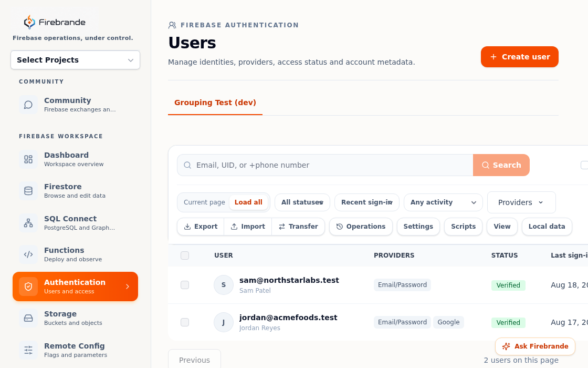Open Remote Config in the sidebar

tap(76, 350)
